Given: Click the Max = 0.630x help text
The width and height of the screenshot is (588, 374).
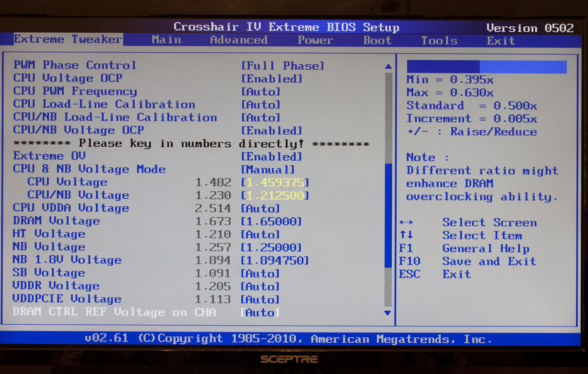Looking at the screenshot, I should click(x=450, y=93).
